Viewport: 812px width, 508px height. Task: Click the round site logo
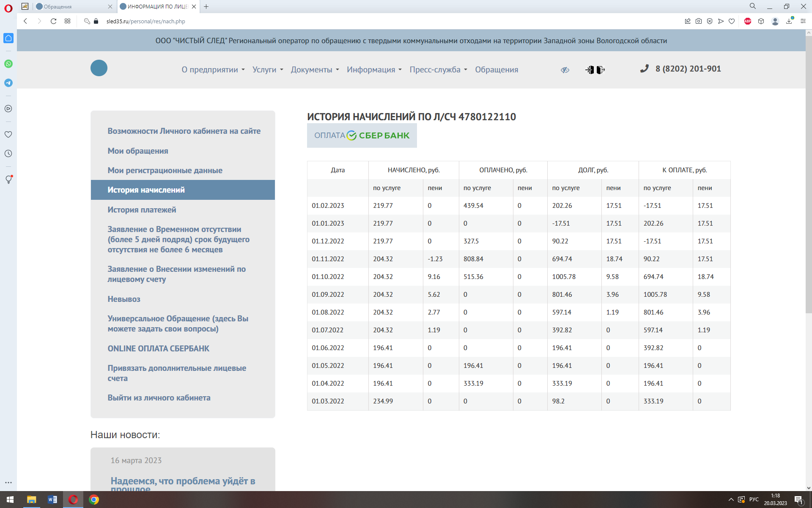point(99,68)
